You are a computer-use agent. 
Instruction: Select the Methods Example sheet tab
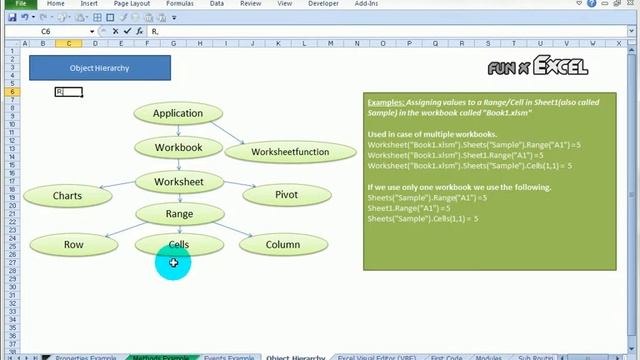click(162, 357)
